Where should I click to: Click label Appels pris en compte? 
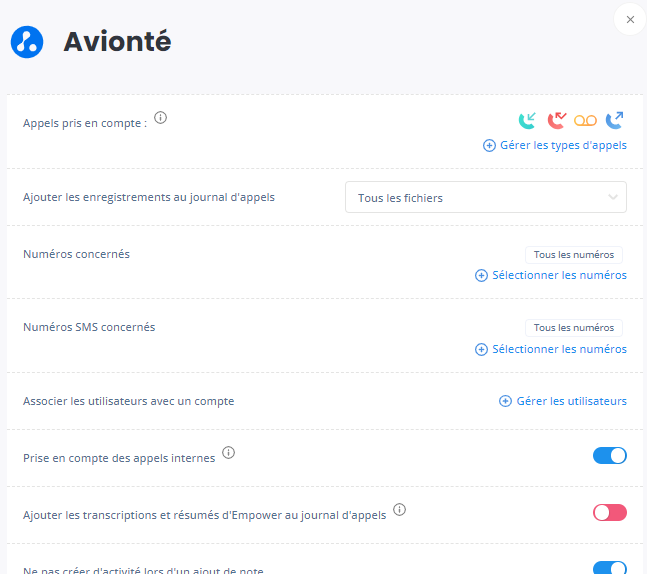click(x=85, y=123)
